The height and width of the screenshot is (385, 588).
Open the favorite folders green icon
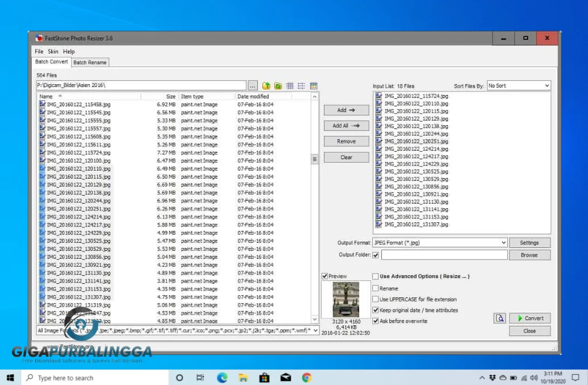click(278, 85)
